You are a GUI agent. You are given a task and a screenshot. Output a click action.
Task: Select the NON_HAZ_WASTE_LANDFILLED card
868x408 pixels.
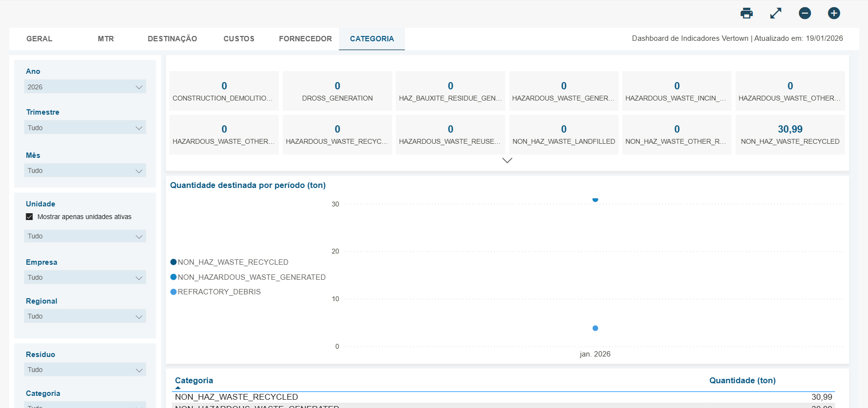pos(564,135)
